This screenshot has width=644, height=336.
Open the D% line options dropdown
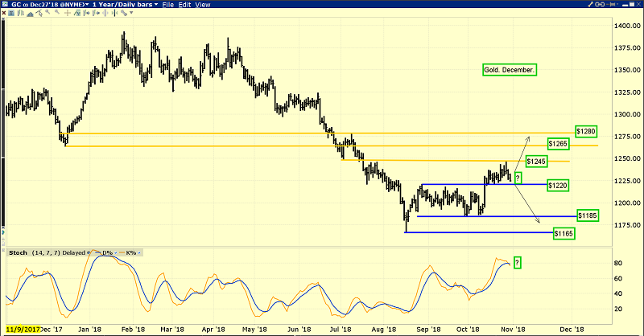[115, 252]
